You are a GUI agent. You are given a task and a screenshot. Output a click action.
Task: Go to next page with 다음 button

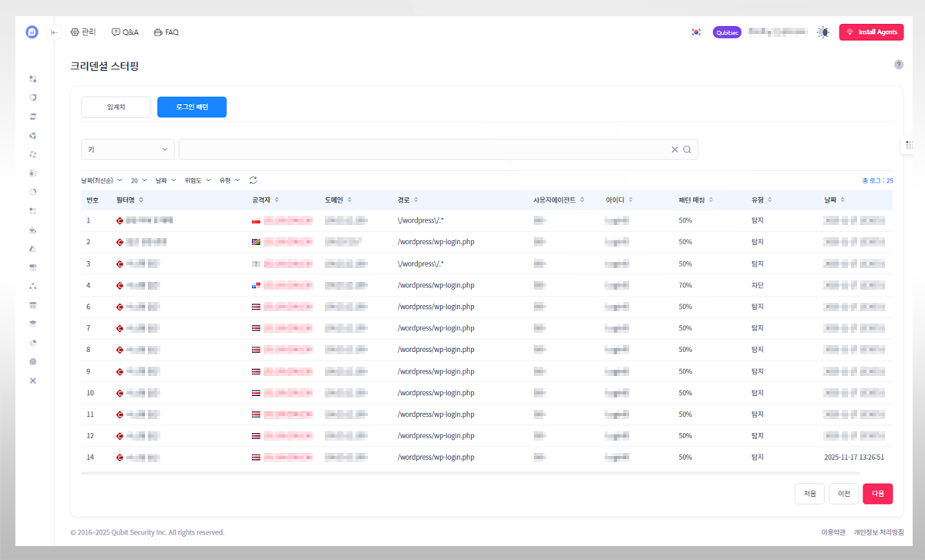tap(877, 494)
